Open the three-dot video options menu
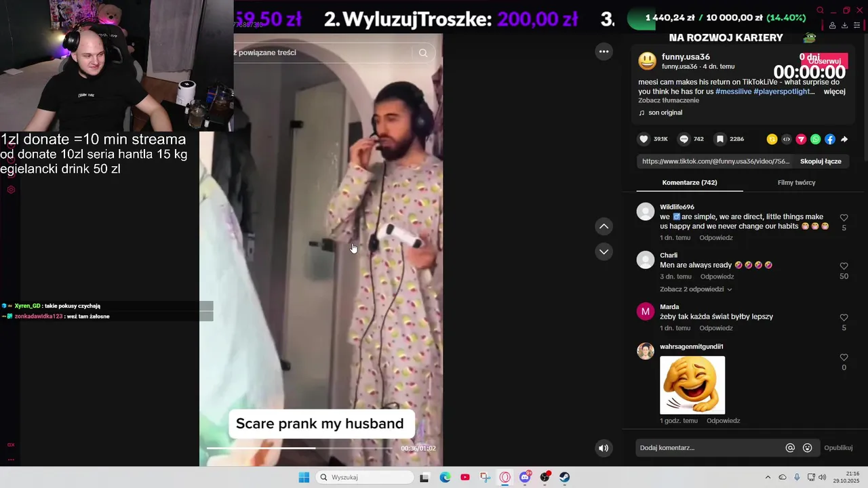Image resolution: width=868 pixels, height=488 pixels. point(604,52)
